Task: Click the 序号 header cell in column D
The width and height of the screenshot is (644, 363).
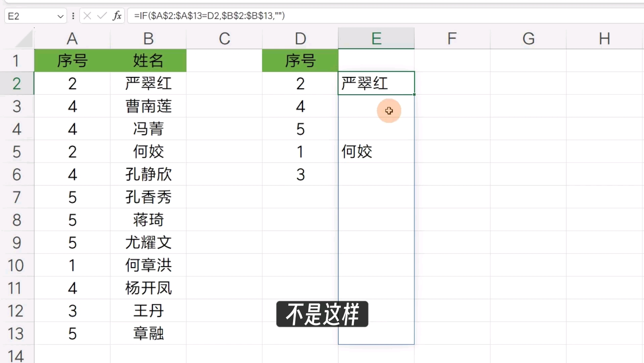Action: coord(300,61)
